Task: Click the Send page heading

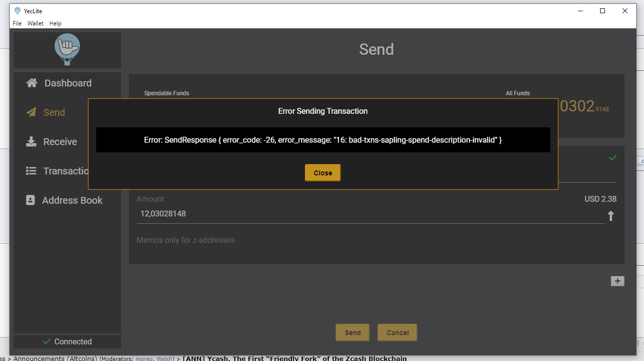Action: pyautogui.click(x=376, y=49)
